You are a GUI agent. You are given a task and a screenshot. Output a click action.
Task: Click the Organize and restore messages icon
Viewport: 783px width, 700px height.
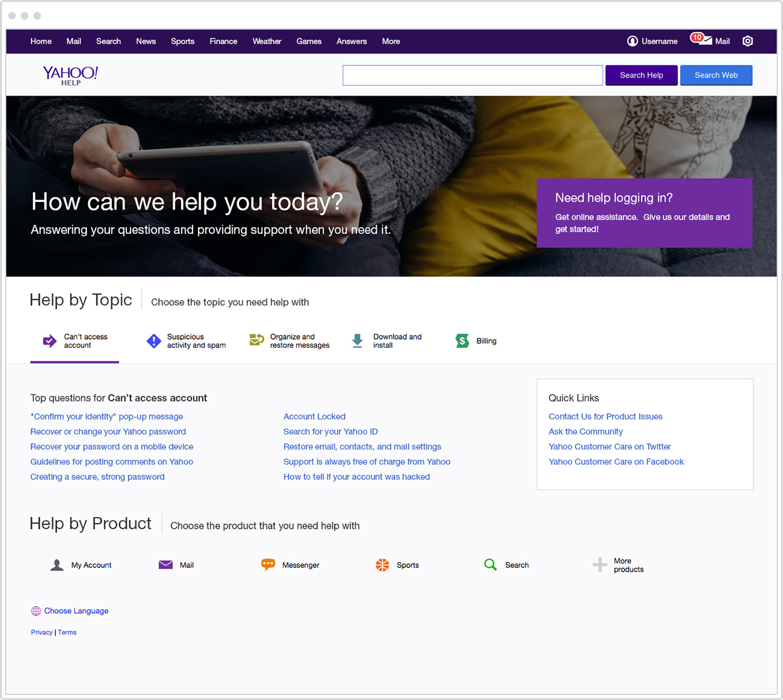point(257,340)
